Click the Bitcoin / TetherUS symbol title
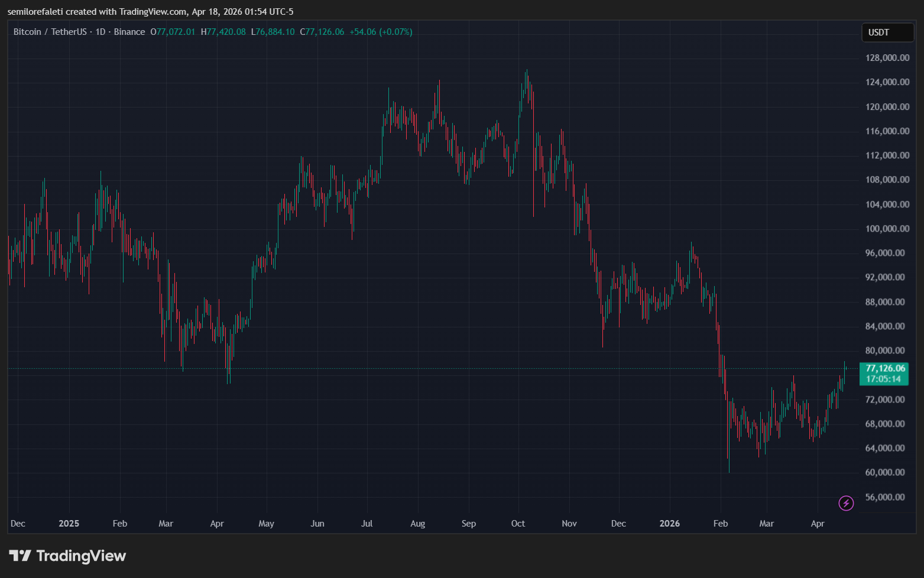This screenshot has width=924, height=578. tap(50, 32)
